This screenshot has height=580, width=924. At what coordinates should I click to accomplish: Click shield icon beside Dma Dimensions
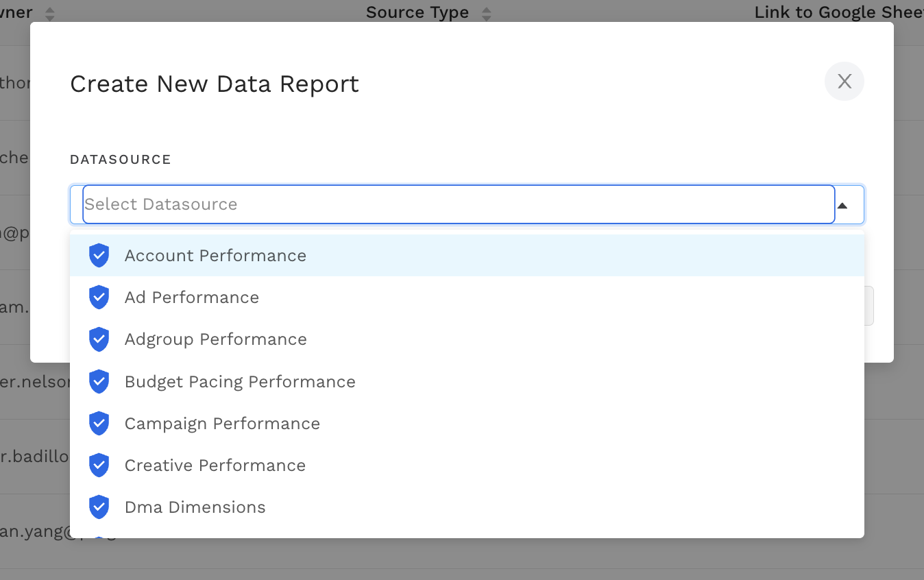click(99, 507)
